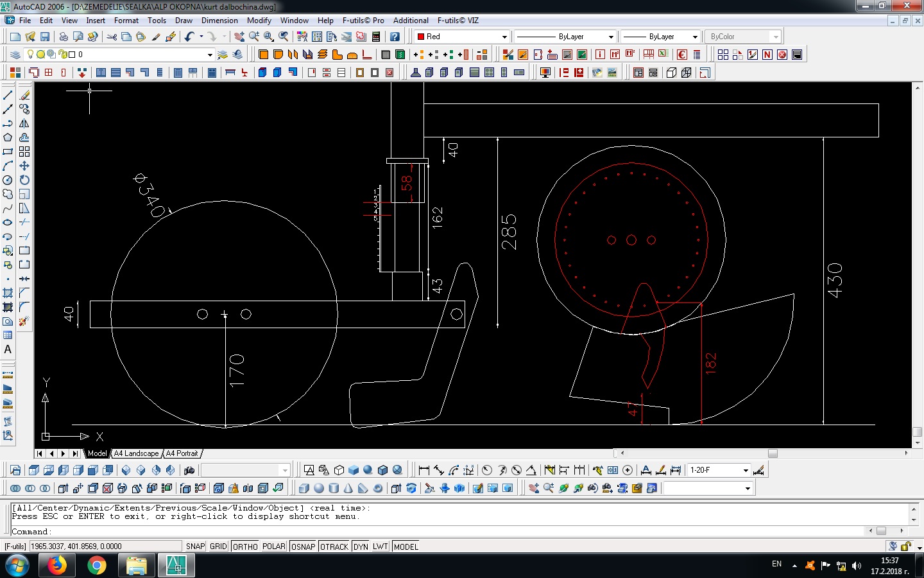The image size is (924, 578).
Task: Choose the Mirror tool
Action: 24,123
